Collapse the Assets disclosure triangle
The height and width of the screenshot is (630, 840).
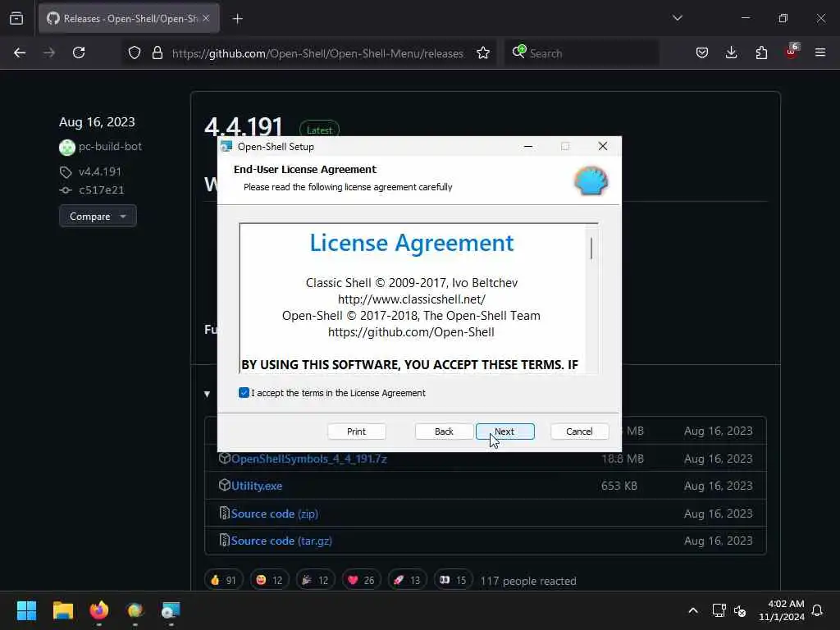click(x=208, y=394)
